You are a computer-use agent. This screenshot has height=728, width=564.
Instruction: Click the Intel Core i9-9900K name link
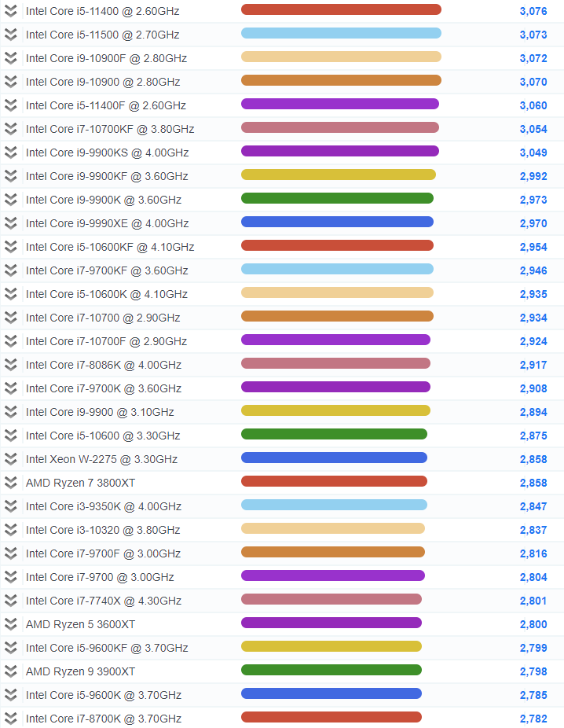(103, 200)
